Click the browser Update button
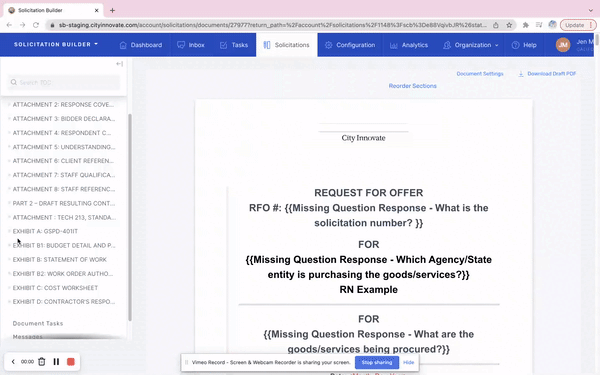The width and height of the screenshot is (600, 375). click(578, 25)
